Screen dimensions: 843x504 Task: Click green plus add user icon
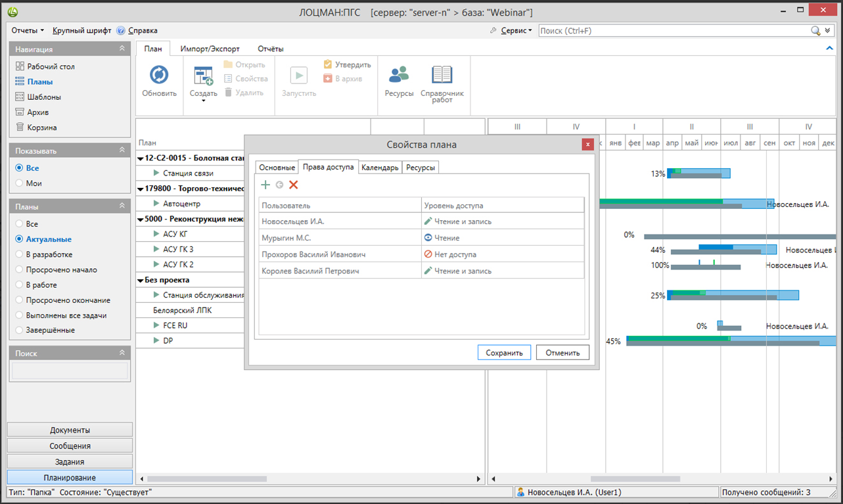[x=265, y=185]
